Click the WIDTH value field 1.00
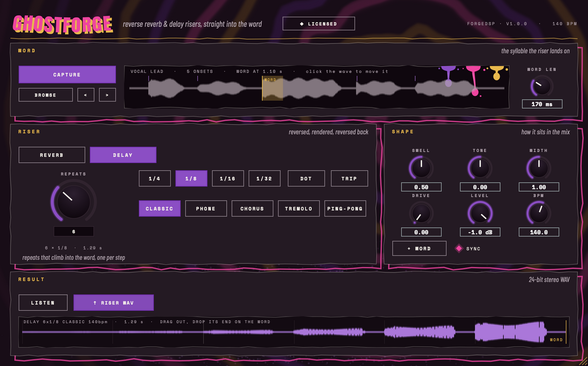588x366 pixels. 539,187
